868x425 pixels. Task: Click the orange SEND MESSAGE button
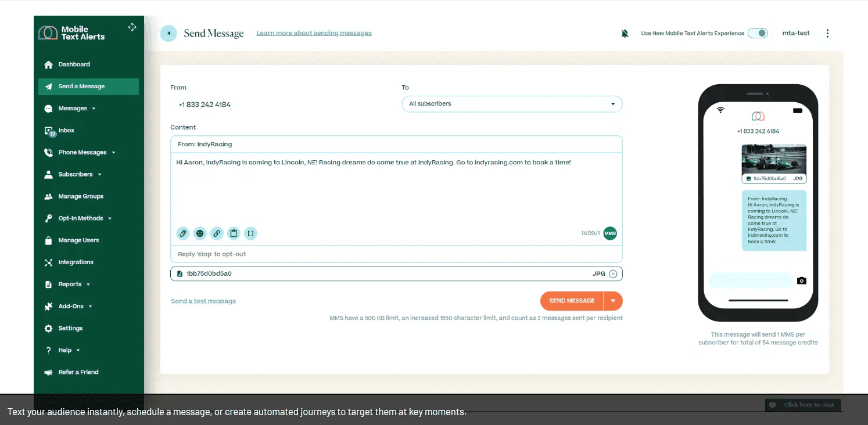coord(572,301)
